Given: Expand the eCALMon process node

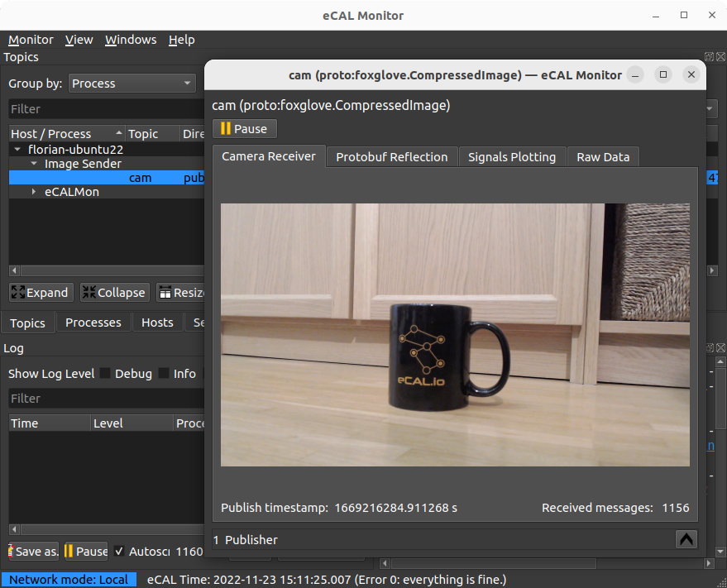Looking at the screenshot, I should coord(34,192).
